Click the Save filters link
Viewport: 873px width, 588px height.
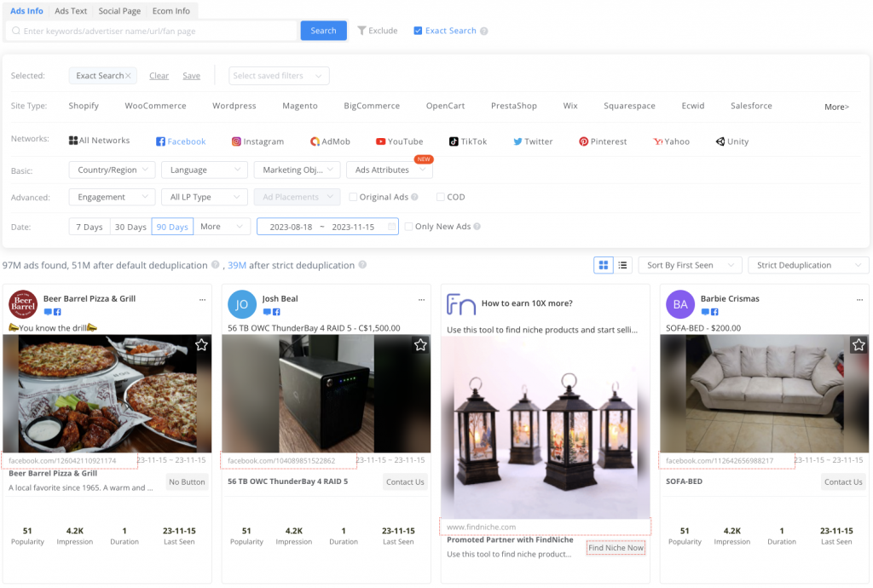coord(191,76)
